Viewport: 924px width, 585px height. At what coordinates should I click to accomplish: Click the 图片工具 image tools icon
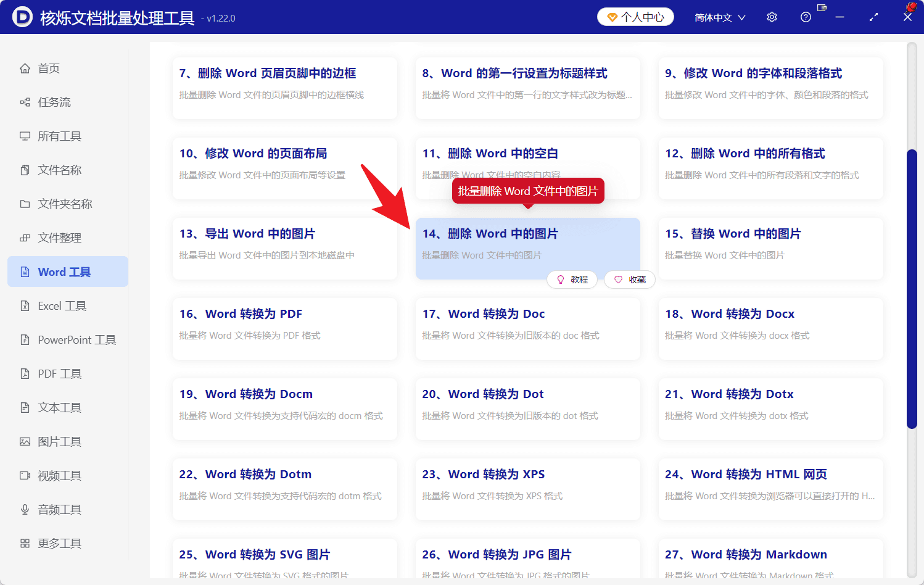click(25, 441)
